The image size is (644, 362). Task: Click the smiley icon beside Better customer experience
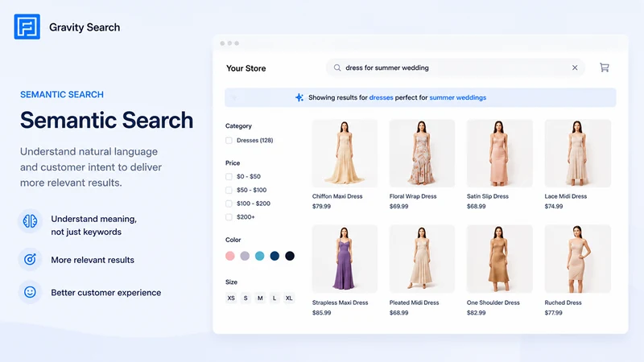coord(30,292)
